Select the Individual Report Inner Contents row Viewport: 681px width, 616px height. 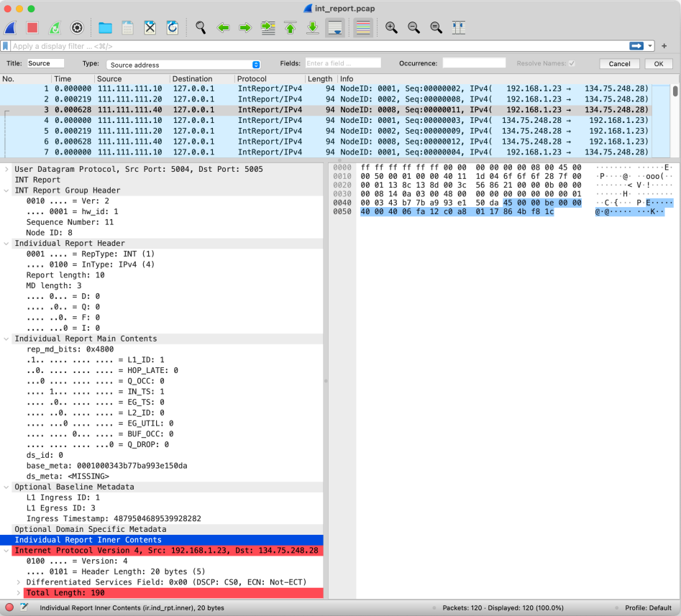click(x=162, y=540)
